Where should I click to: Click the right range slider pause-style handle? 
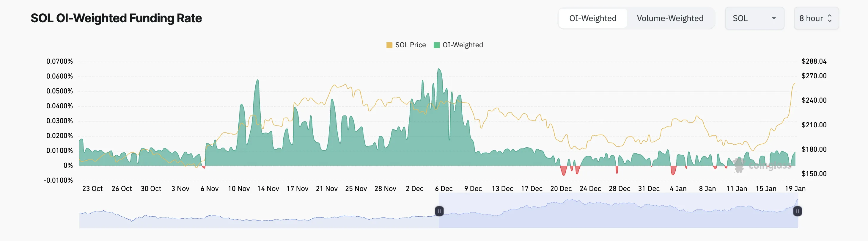797,211
